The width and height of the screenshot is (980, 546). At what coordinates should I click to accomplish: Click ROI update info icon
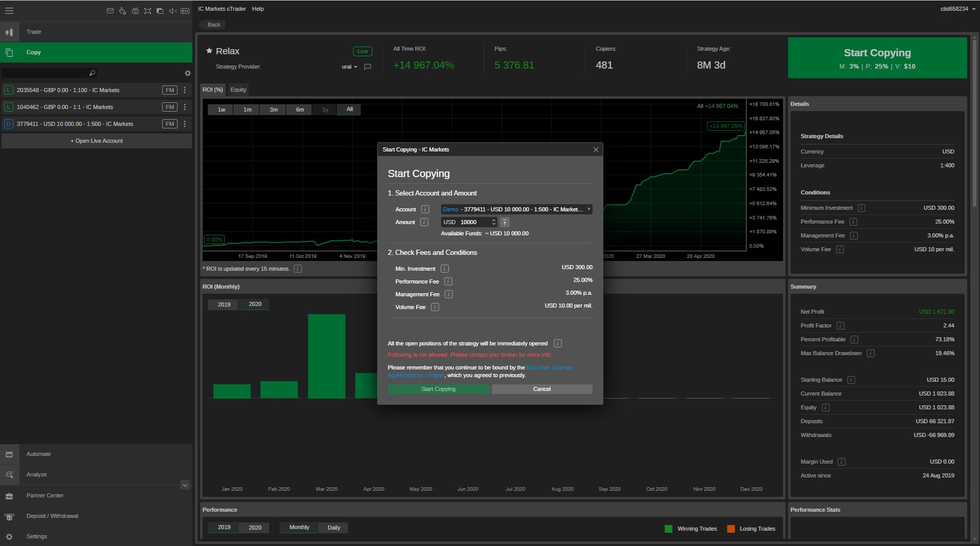298,269
